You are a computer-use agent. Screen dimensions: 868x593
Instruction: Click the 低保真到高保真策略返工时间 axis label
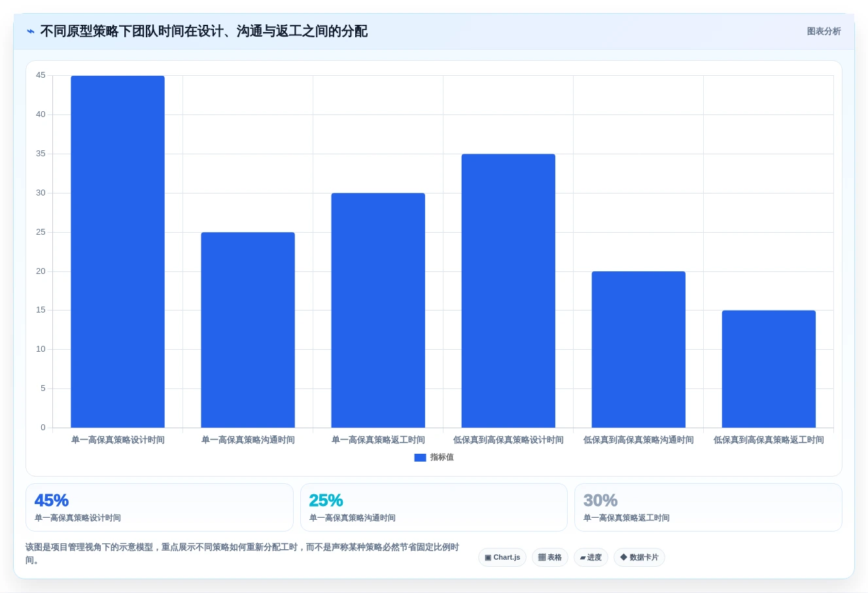coord(769,440)
